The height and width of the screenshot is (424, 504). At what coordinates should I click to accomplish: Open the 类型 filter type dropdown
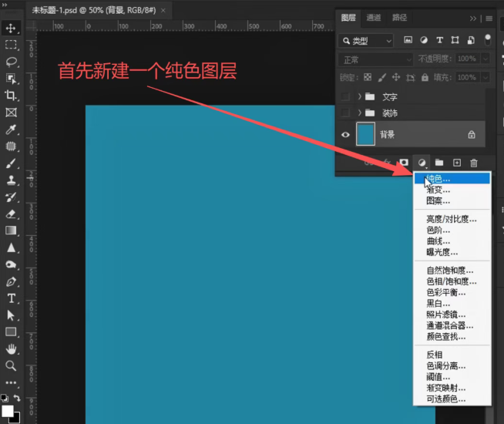[365, 41]
